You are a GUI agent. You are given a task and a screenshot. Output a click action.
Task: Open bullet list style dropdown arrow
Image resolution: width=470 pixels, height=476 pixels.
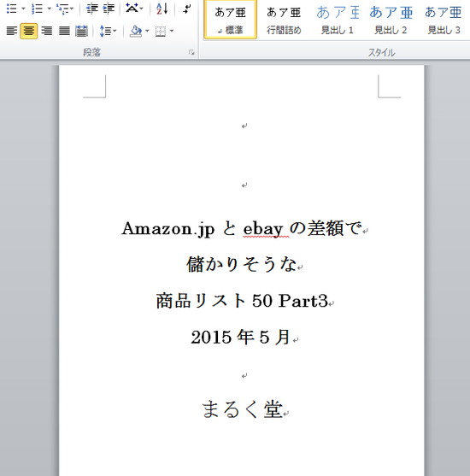click(x=23, y=9)
